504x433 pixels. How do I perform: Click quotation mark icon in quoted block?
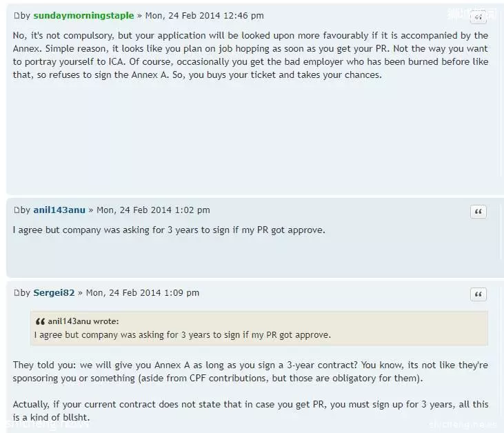pyautogui.click(x=40, y=321)
